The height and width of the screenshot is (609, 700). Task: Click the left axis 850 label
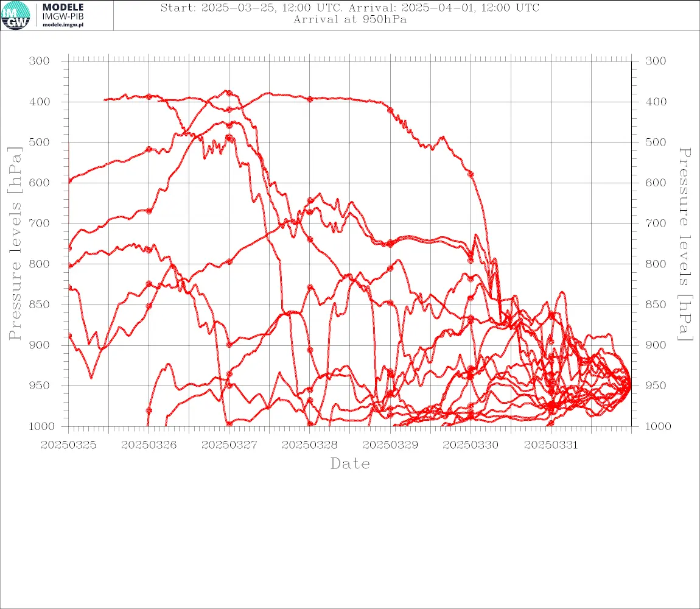click(x=40, y=304)
